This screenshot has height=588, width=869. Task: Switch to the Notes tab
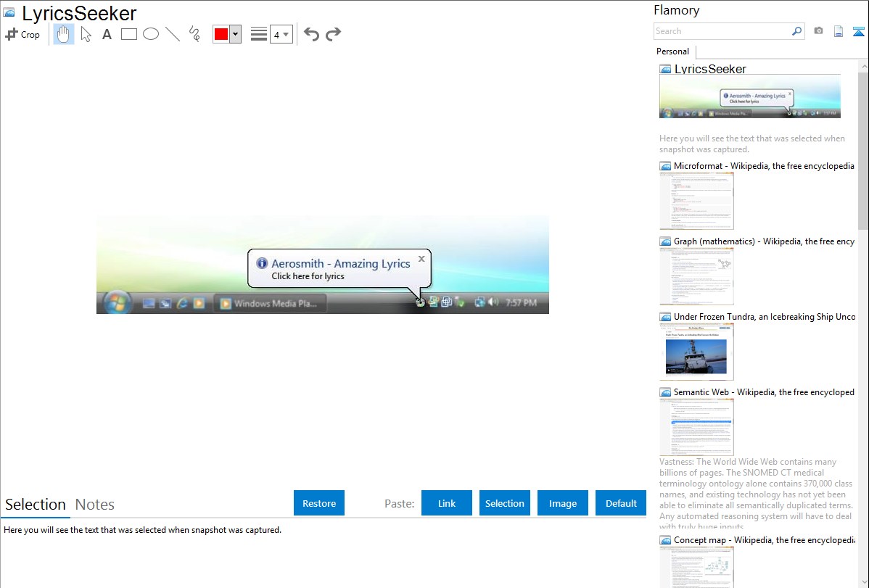click(95, 505)
